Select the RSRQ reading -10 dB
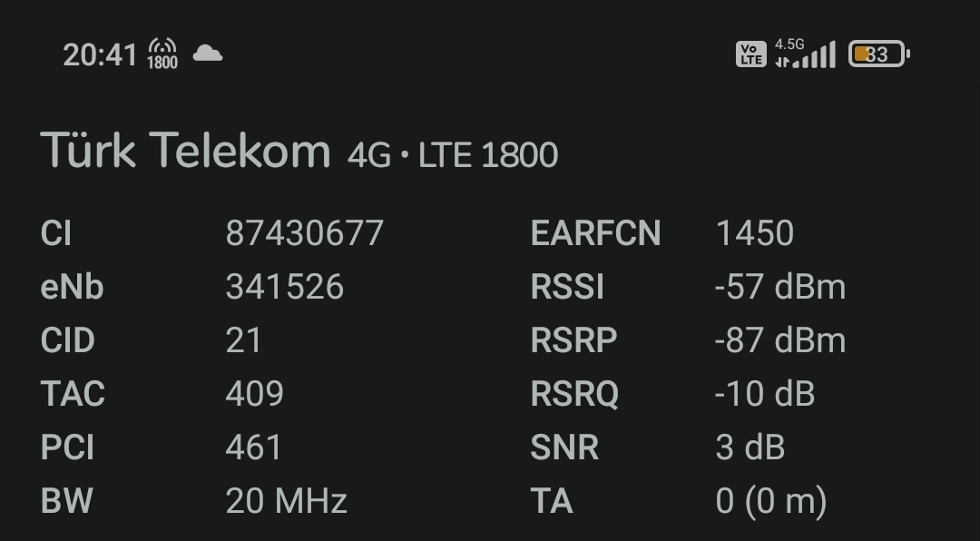980x541 pixels. 764,394
